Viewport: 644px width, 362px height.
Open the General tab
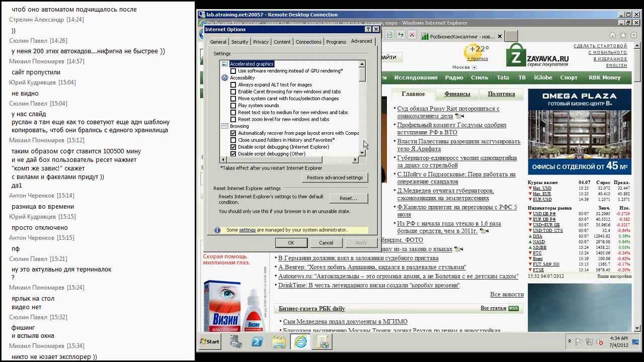(x=218, y=42)
